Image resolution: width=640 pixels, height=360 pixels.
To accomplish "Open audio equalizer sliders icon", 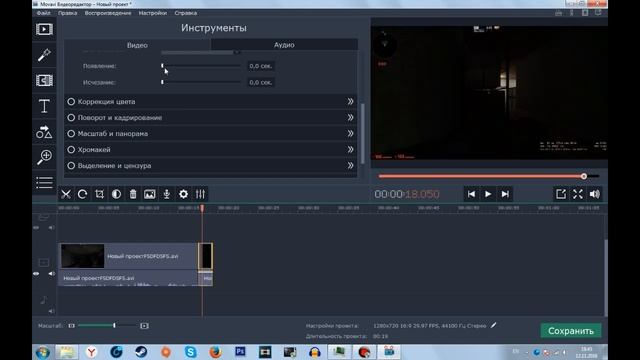I will coord(200,194).
